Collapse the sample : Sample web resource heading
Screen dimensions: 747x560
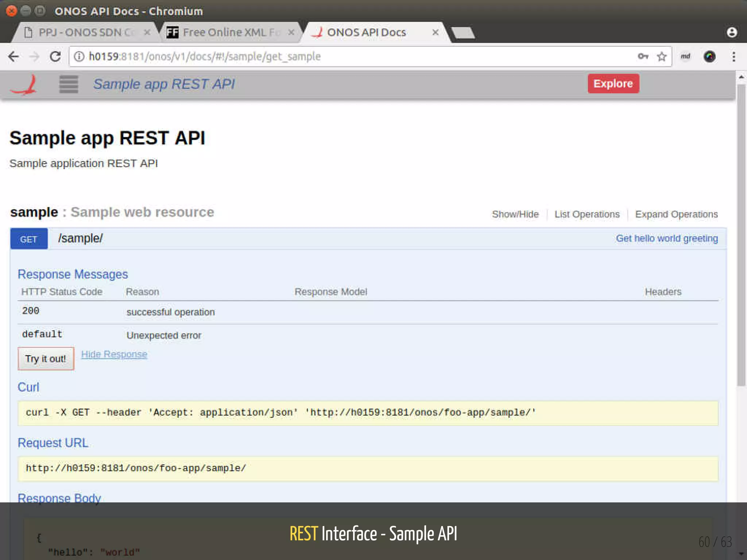pos(112,212)
